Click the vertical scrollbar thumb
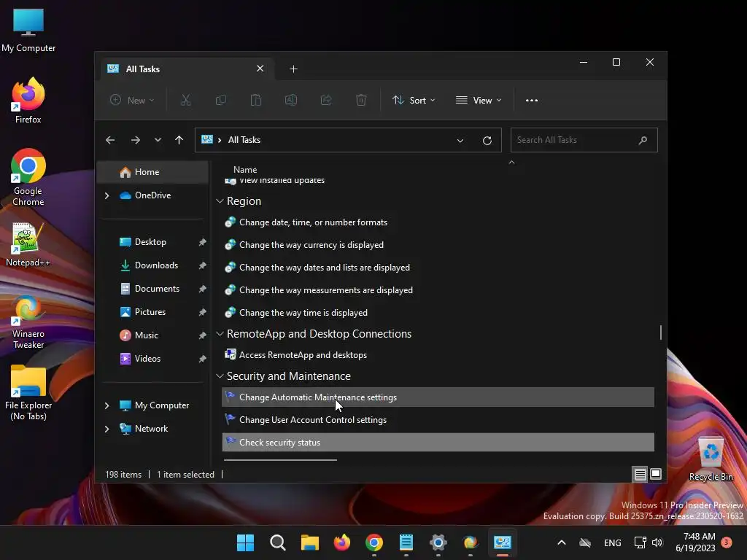Viewport: 747px width, 560px height. (661, 332)
